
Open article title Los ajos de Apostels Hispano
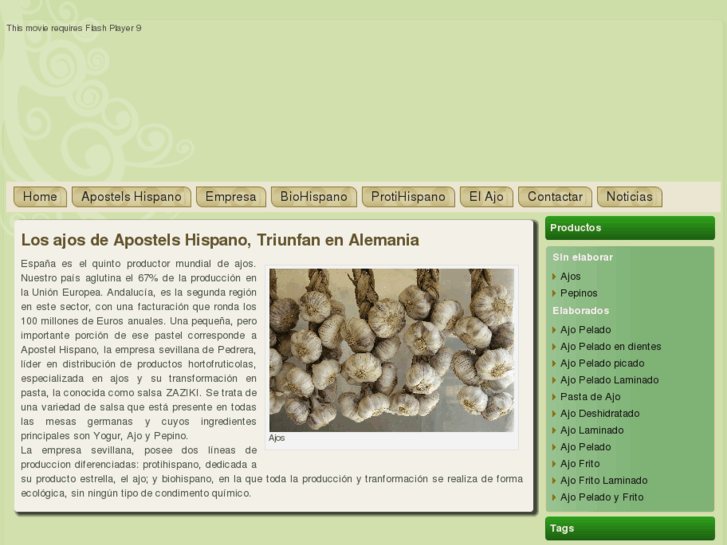220,240
